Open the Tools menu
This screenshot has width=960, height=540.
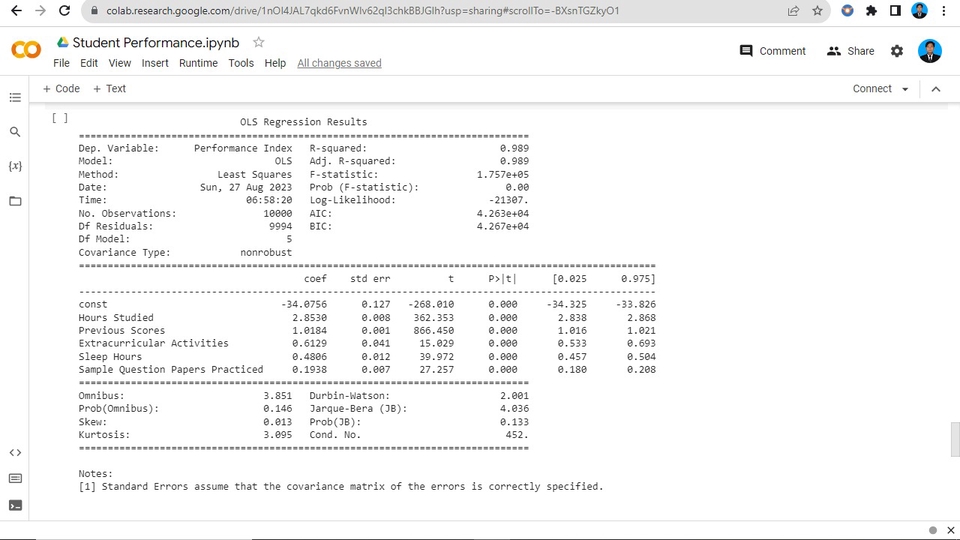tap(241, 63)
